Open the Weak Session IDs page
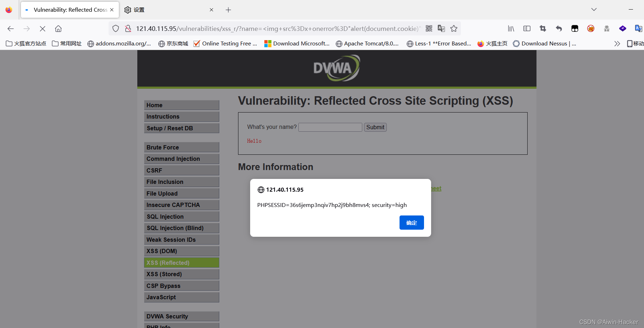644x328 pixels. pyautogui.click(x=182, y=240)
